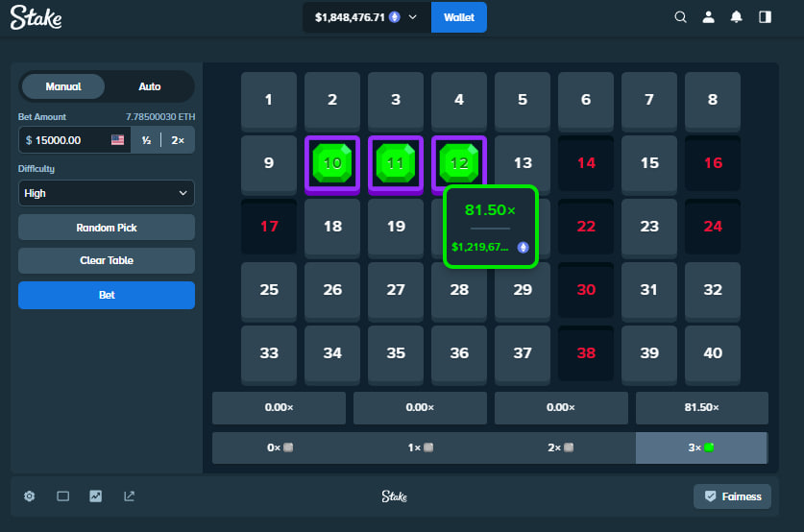Click the 1× hits indicator
This screenshot has height=532, width=804.
coord(420,447)
